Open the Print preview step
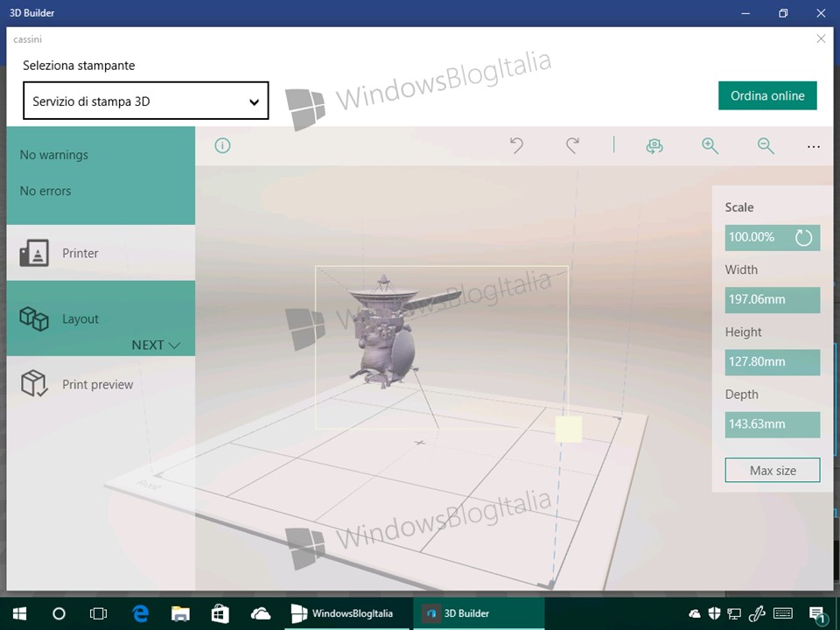This screenshot has width=840, height=630. [x=101, y=384]
